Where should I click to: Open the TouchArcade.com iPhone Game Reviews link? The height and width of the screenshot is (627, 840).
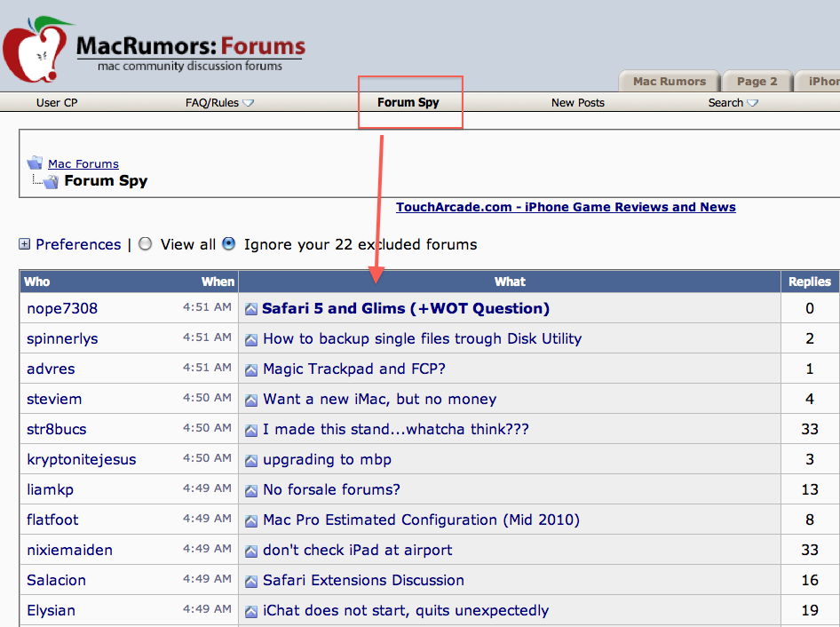point(566,207)
